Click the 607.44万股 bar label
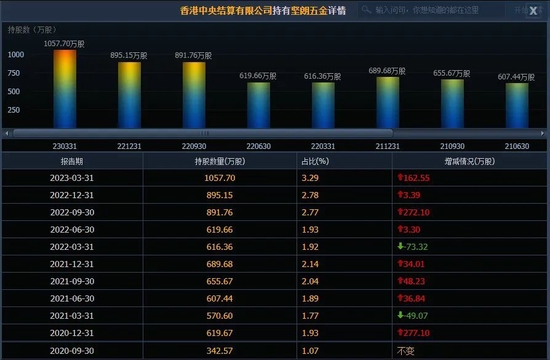Screen dimensions: 550x360 coord(516,77)
